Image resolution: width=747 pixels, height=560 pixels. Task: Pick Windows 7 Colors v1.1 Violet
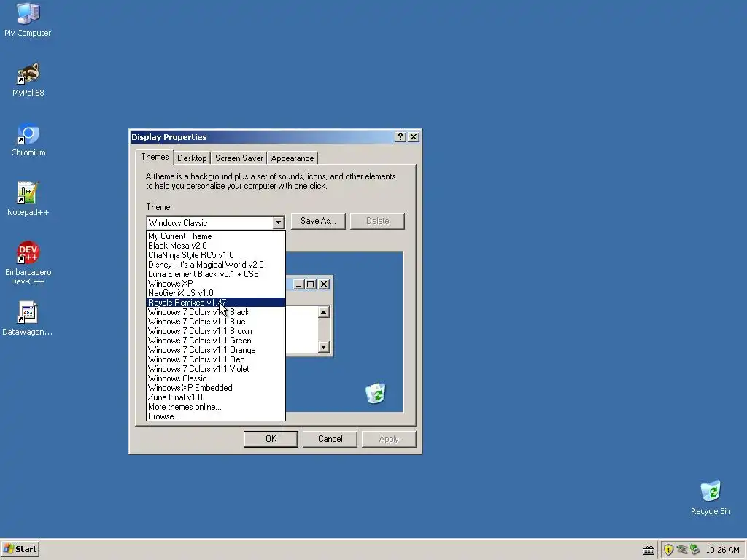tap(216, 369)
